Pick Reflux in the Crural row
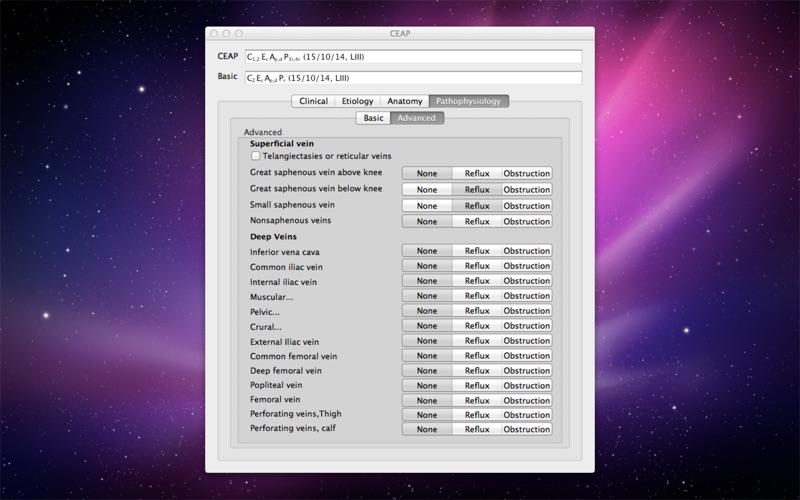 click(x=477, y=326)
